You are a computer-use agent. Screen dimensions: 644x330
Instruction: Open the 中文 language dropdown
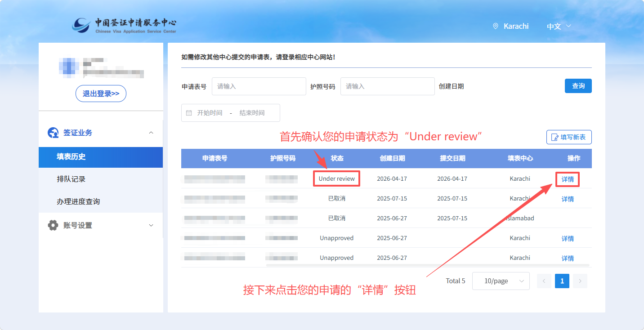(559, 26)
